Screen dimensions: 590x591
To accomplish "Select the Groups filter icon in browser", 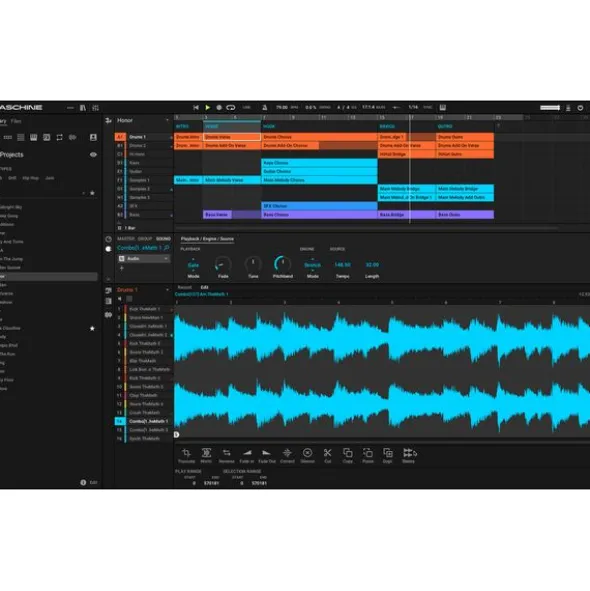I will point(8,138).
